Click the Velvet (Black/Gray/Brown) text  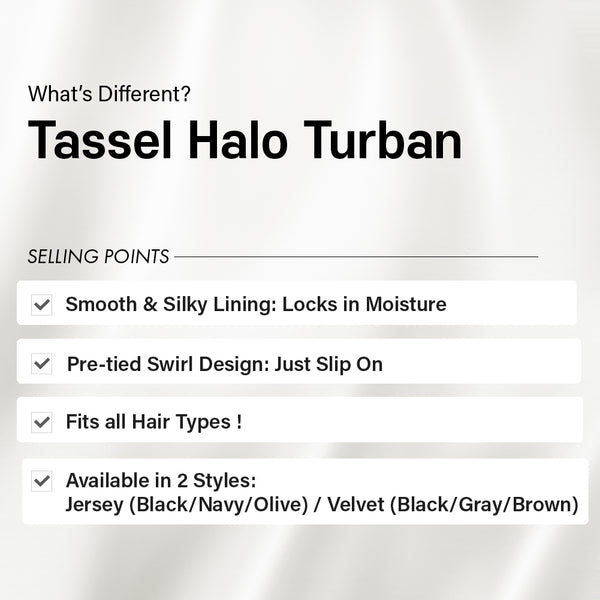[453, 504]
